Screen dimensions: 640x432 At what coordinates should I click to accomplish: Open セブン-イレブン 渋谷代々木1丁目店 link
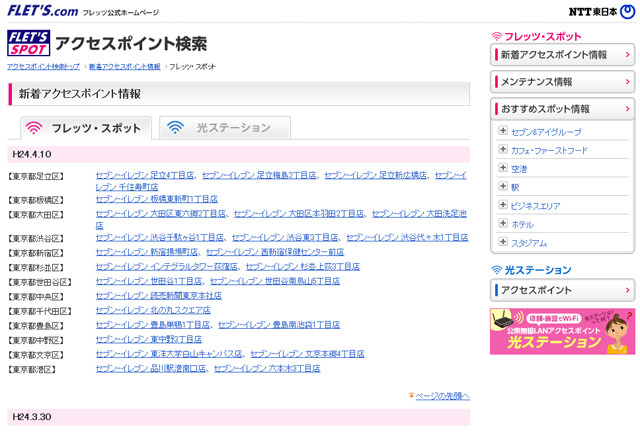click(x=407, y=238)
